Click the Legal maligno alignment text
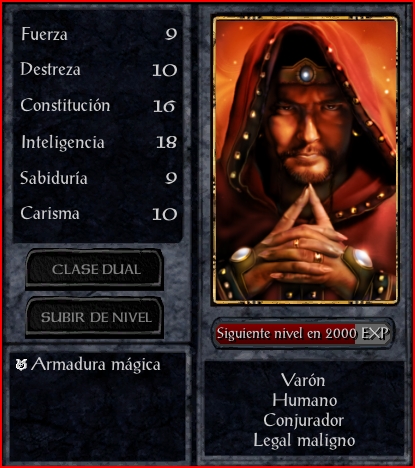Image resolution: width=415 pixels, height=468 pixels. (x=304, y=441)
